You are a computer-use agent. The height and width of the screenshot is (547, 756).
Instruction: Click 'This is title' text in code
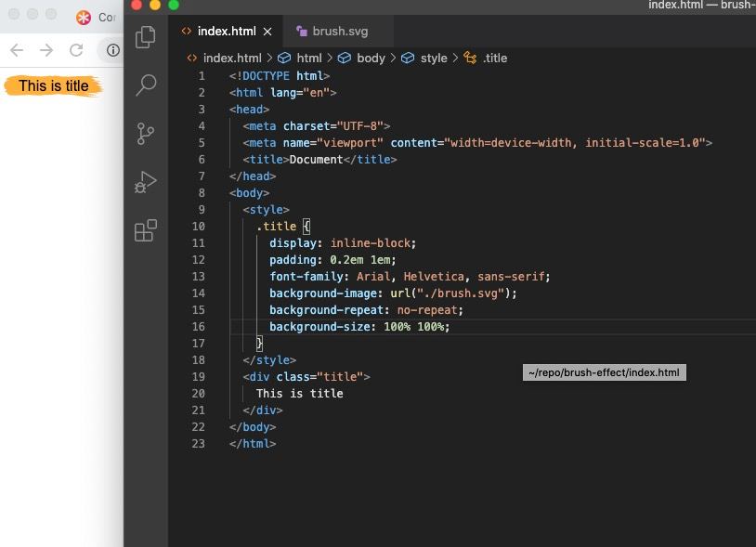(299, 394)
